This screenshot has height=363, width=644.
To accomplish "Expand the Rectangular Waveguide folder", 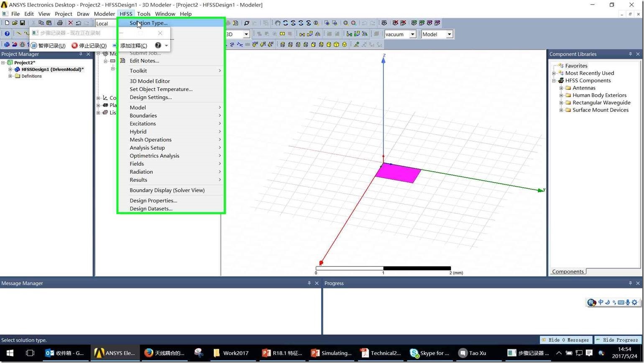I will coord(561,102).
